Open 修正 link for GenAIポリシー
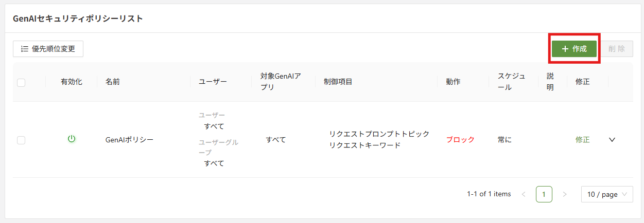The image size is (644, 223). (583, 140)
